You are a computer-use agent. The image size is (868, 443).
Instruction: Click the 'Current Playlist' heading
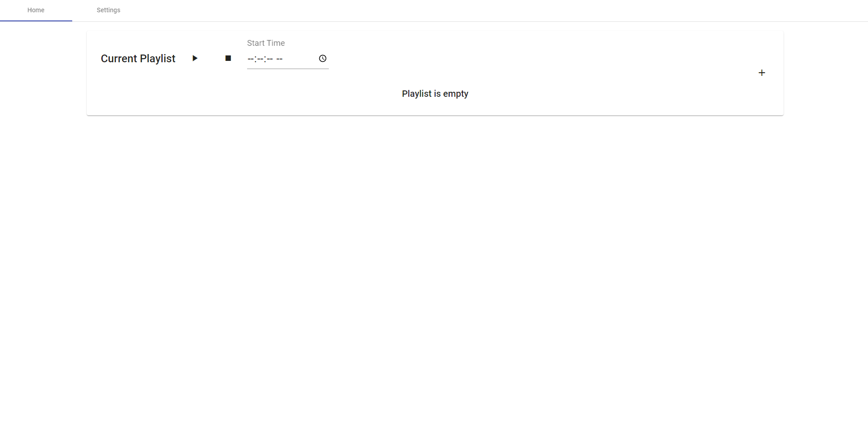coord(138,59)
